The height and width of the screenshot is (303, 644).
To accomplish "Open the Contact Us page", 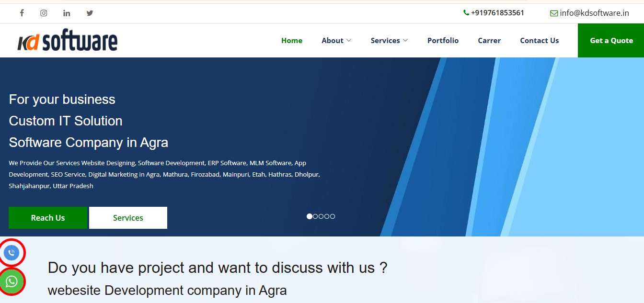I will 539,41.
